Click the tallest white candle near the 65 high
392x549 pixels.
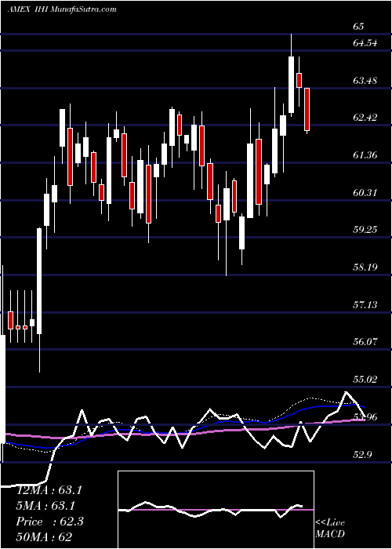[291, 85]
